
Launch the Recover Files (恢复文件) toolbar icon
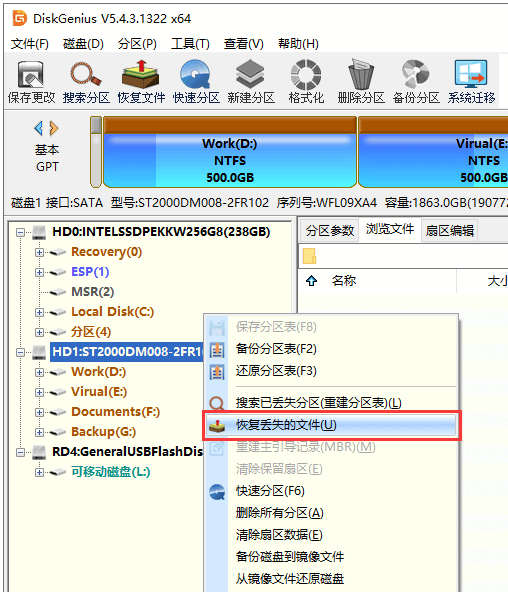point(141,82)
